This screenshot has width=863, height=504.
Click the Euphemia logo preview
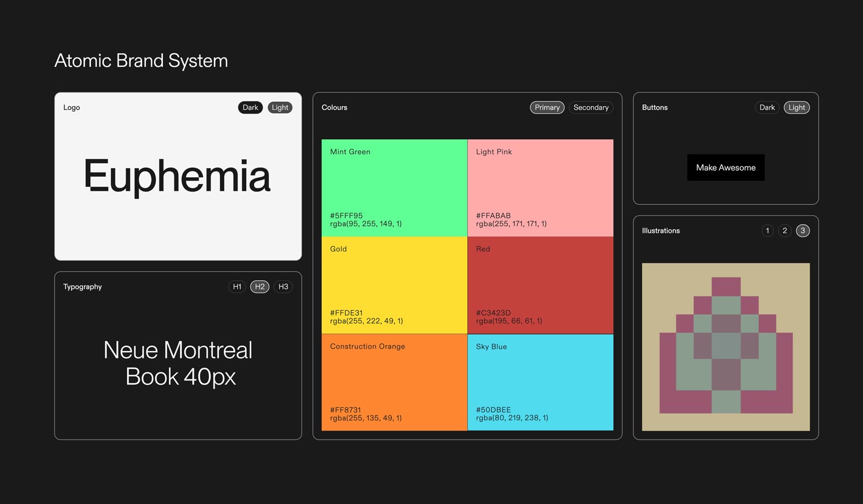177,176
